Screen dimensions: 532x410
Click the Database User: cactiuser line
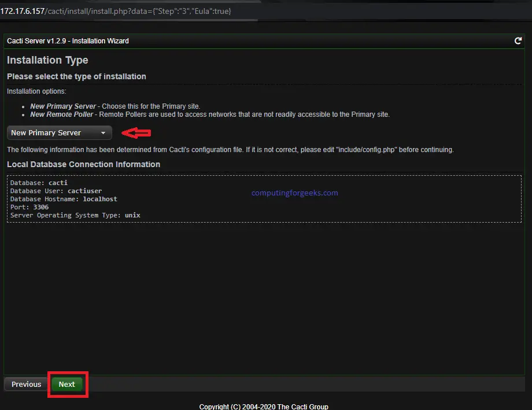tap(56, 191)
